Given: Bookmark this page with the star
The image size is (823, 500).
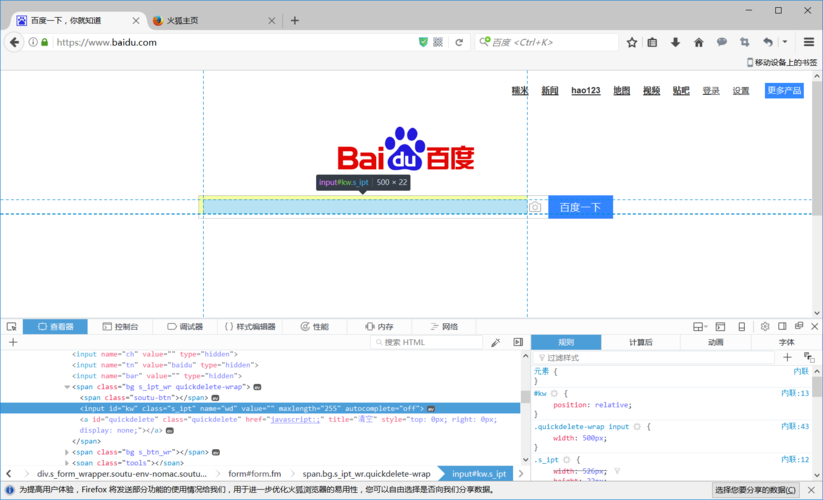Looking at the screenshot, I should tap(632, 42).
